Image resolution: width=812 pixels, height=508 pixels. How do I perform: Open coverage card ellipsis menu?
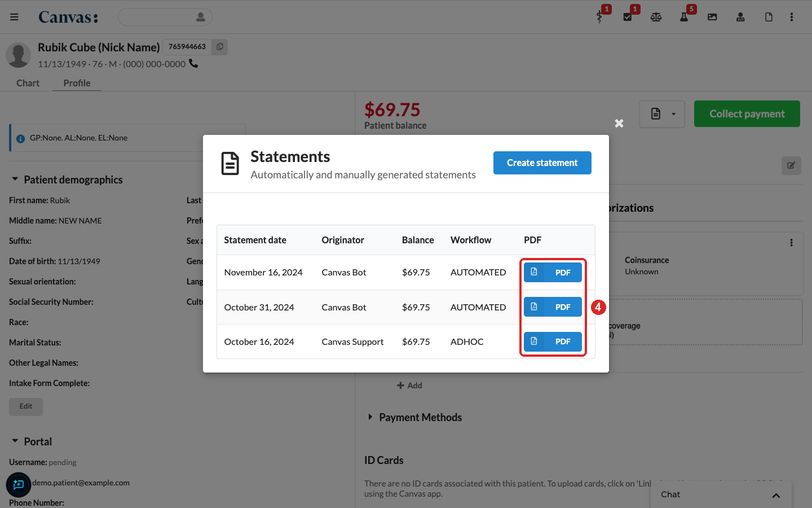pos(791,243)
